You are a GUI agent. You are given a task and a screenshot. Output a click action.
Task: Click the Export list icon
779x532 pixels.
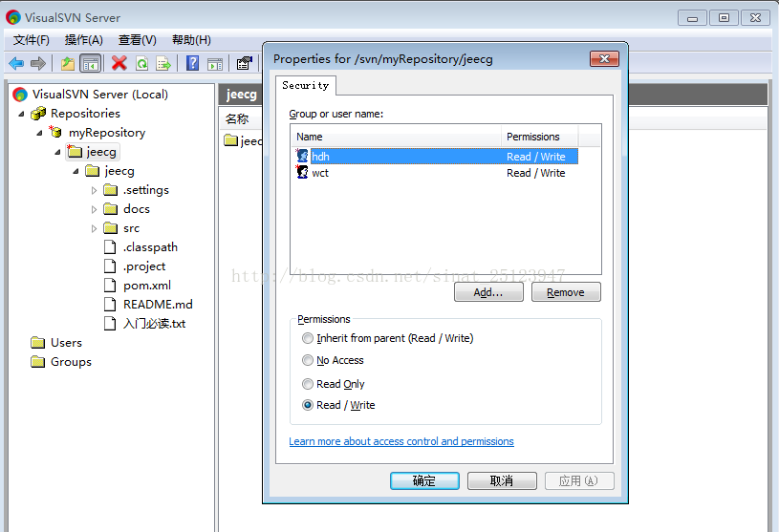pyautogui.click(x=163, y=64)
